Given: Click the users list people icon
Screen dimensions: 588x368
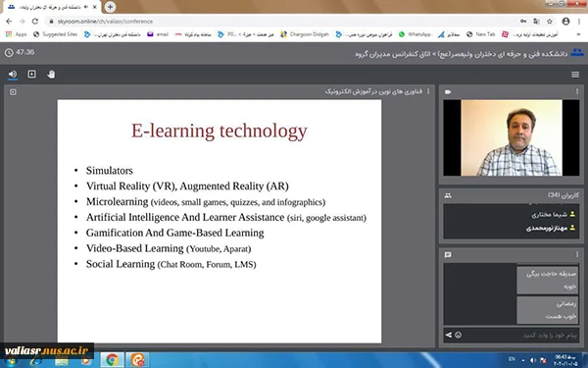Looking at the screenshot, I should point(448,195).
